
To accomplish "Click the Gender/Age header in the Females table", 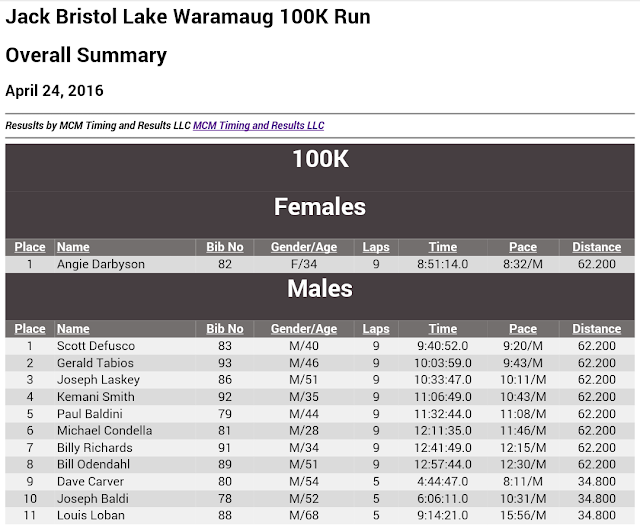I will tap(304, 247).
